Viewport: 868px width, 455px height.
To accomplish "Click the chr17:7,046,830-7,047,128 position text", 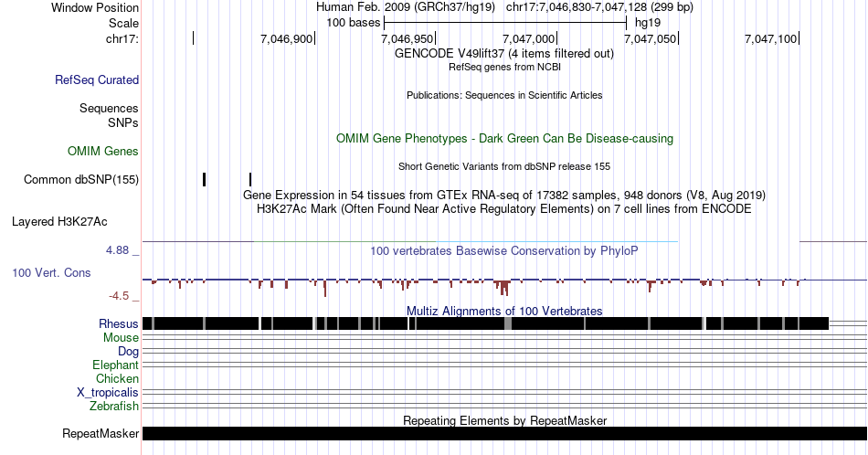I will point(599,7).
